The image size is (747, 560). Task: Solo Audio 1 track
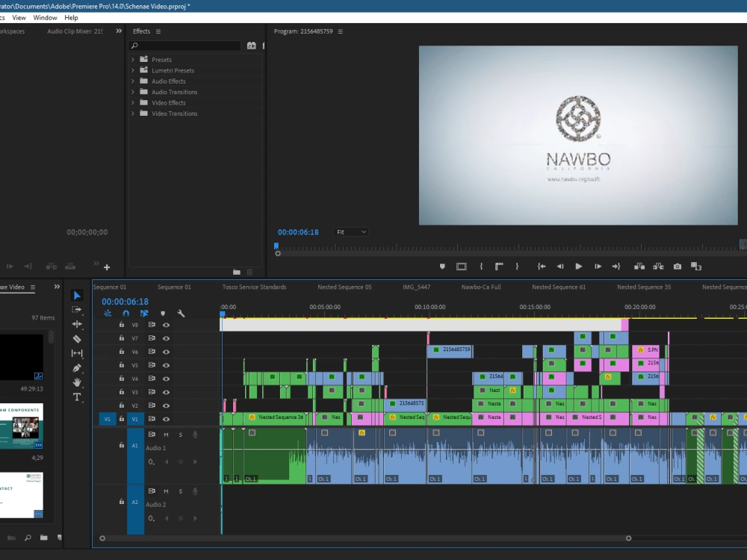coord(181,435)
